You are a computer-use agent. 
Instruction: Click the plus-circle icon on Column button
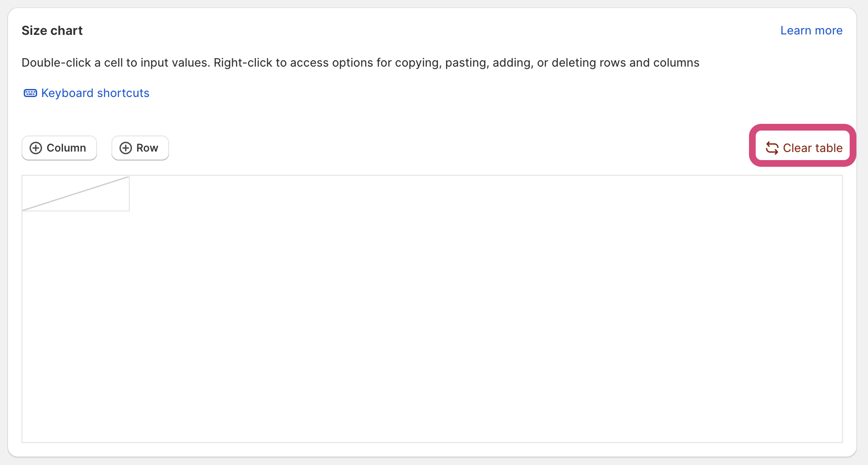coord(36,148)
